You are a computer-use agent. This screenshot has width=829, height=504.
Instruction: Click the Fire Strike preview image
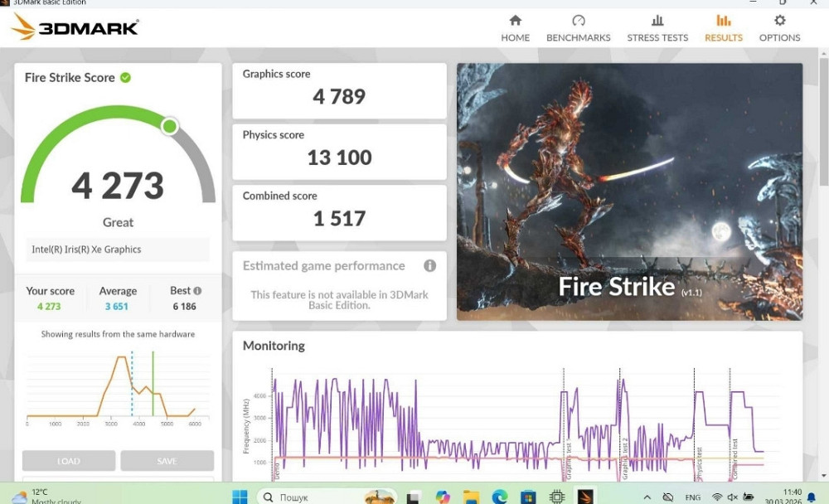click(629, 191)
